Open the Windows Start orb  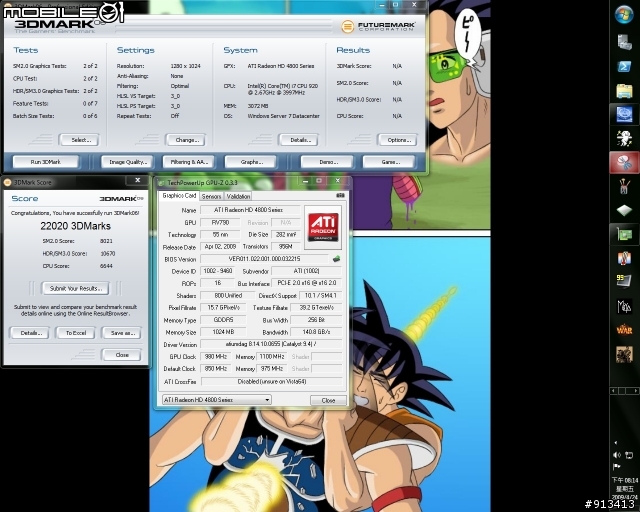click(624, 14)
